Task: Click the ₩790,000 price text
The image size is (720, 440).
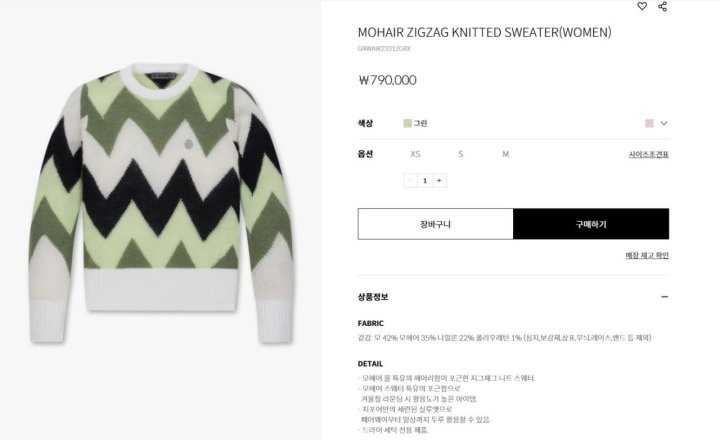Action: 388,80
